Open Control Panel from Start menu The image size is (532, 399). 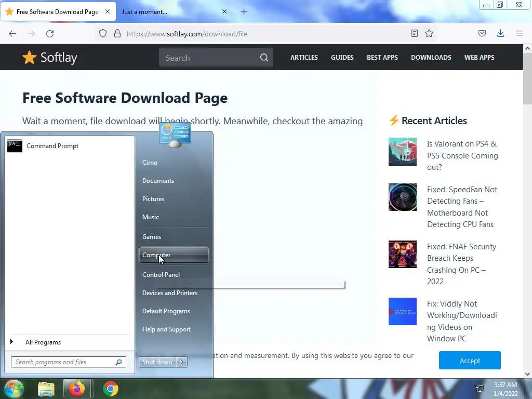coord(174,275)
